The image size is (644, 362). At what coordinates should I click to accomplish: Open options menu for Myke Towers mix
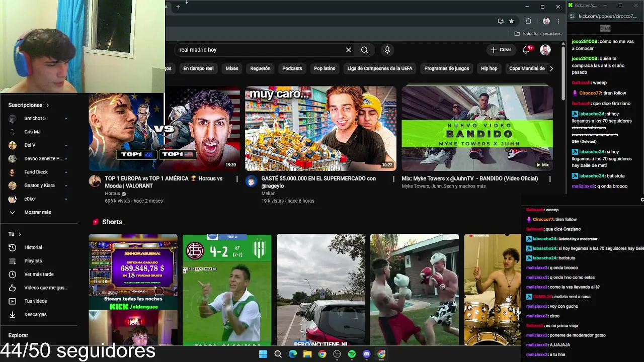click(x=550, y=179)
